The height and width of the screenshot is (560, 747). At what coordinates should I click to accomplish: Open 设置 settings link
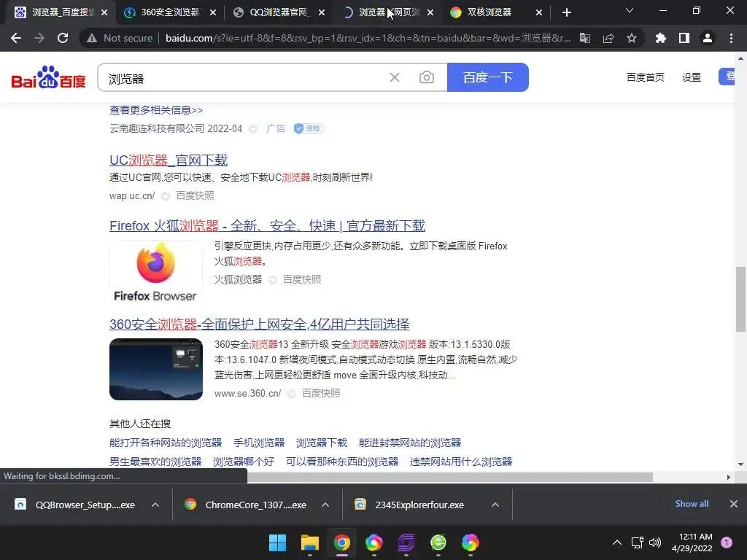point(692,77)
